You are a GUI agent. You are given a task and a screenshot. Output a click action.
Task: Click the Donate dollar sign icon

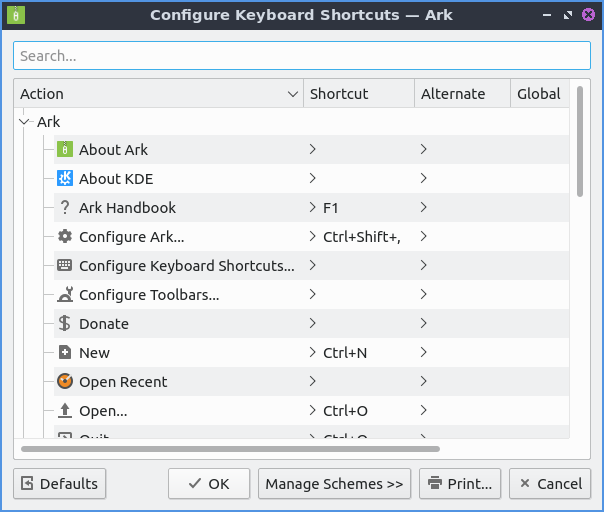coord(65,324)
